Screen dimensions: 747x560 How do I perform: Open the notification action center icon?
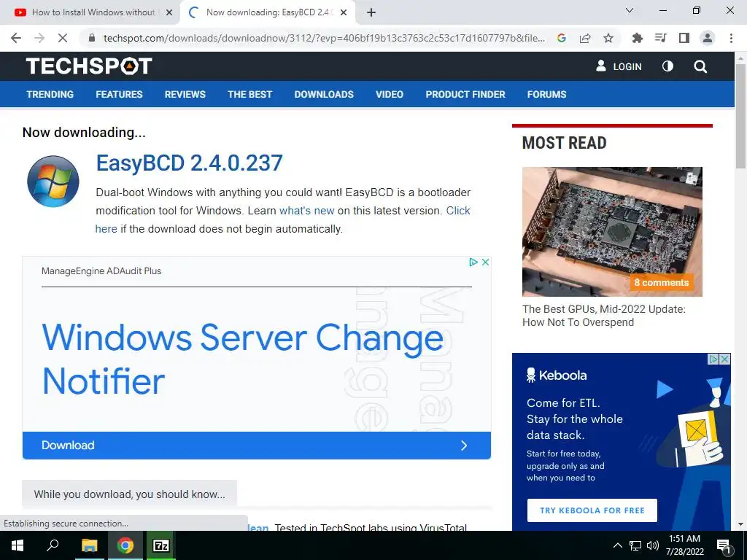pos(724,546)
